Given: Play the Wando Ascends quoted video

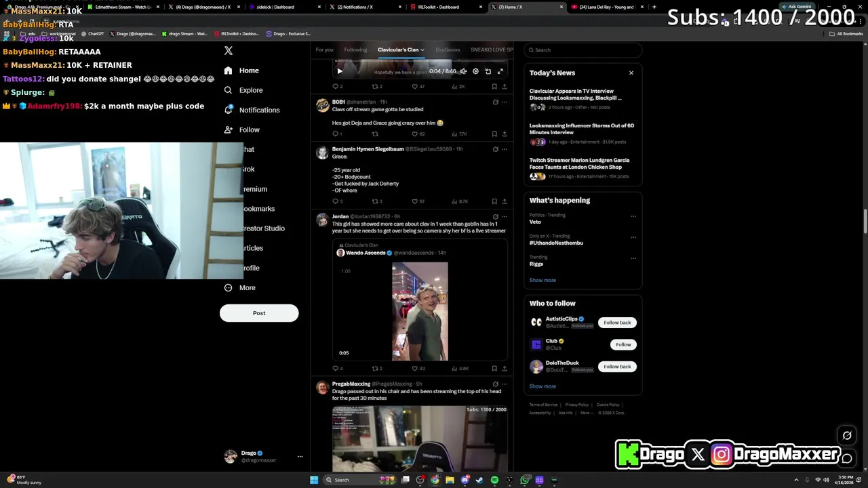Looking at the screenshot, I should coord(420,311).
